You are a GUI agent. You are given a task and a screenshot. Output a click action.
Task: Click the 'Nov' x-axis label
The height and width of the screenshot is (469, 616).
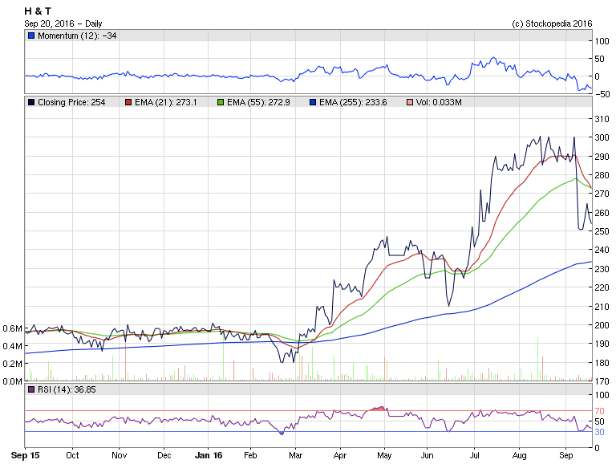tap(119, 455)
